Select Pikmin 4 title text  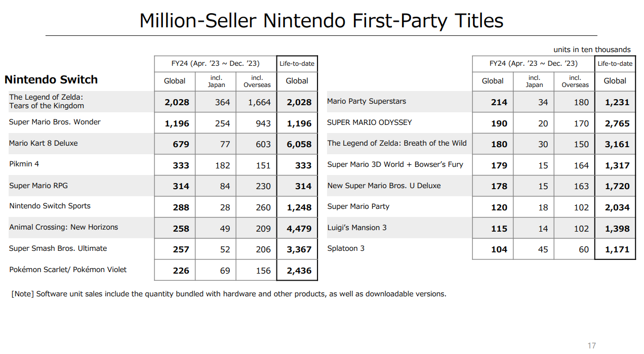pyautogui.click(x=25, y=164)
